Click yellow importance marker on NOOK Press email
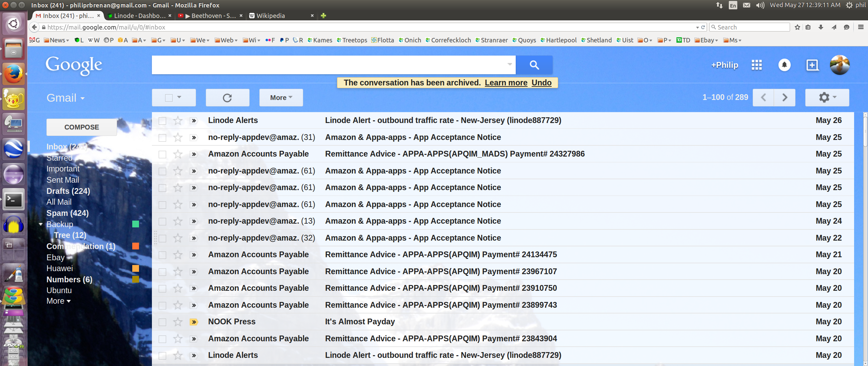The height and width of the screenshot is (366, 868). [194, 322]
